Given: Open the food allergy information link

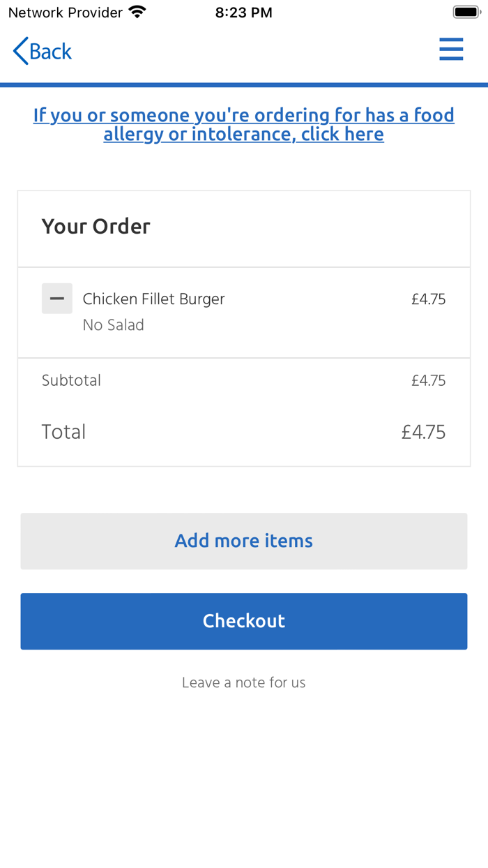Looking at the screenshot, I should click(244, 124).
